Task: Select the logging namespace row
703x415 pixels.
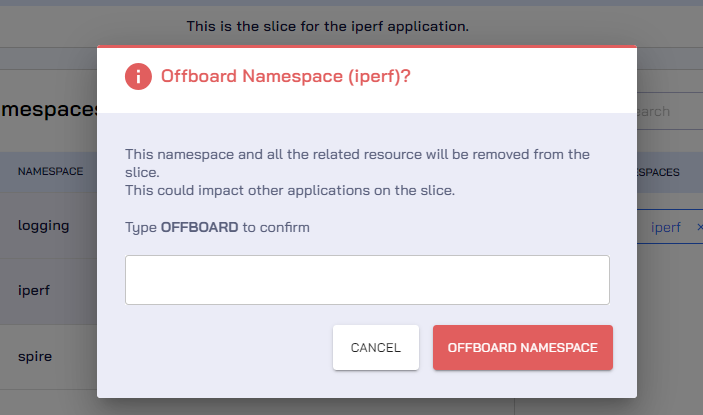Action: pos(48,225)
